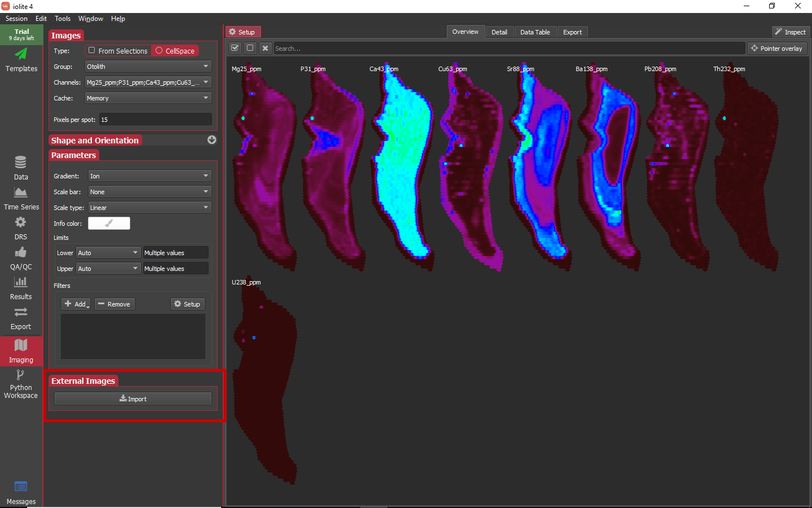Open the filters Setup button

point(187,304)
